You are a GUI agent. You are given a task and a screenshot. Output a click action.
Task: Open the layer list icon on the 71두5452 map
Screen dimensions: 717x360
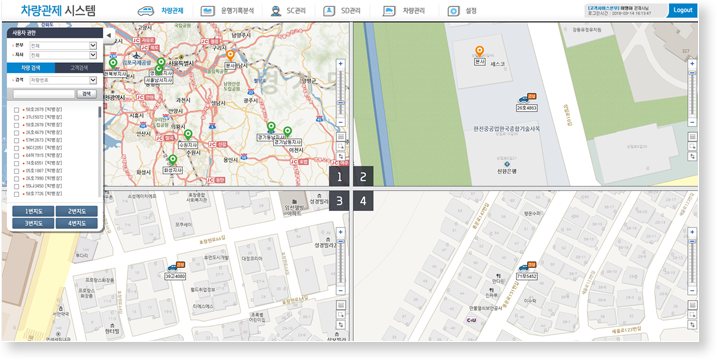point(693,305)
